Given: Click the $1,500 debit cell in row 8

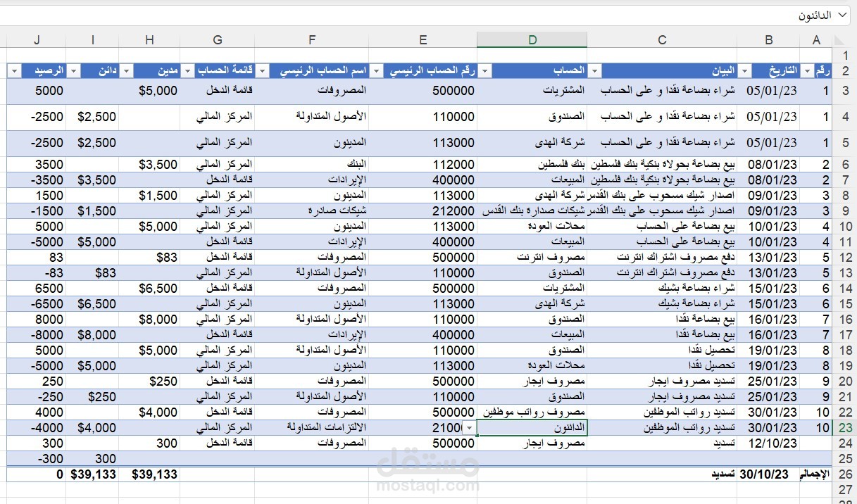Looking at the screenshot, I should tap(149, 196).
